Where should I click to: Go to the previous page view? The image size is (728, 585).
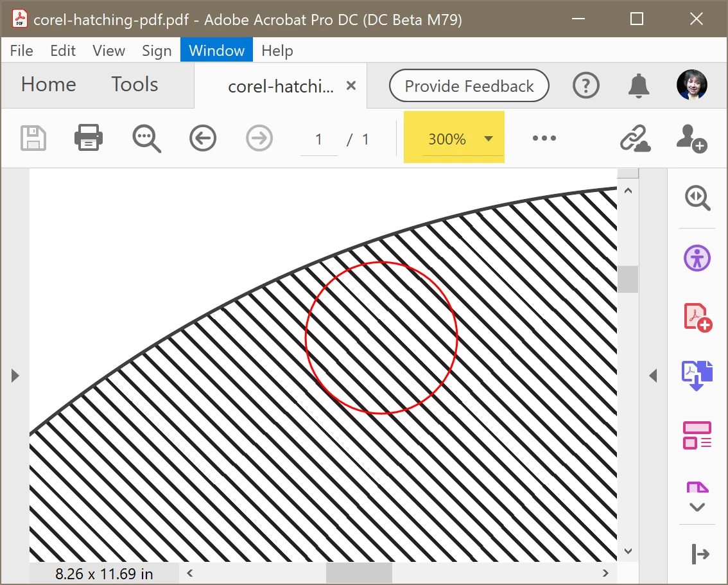click(x=203, y=138)
